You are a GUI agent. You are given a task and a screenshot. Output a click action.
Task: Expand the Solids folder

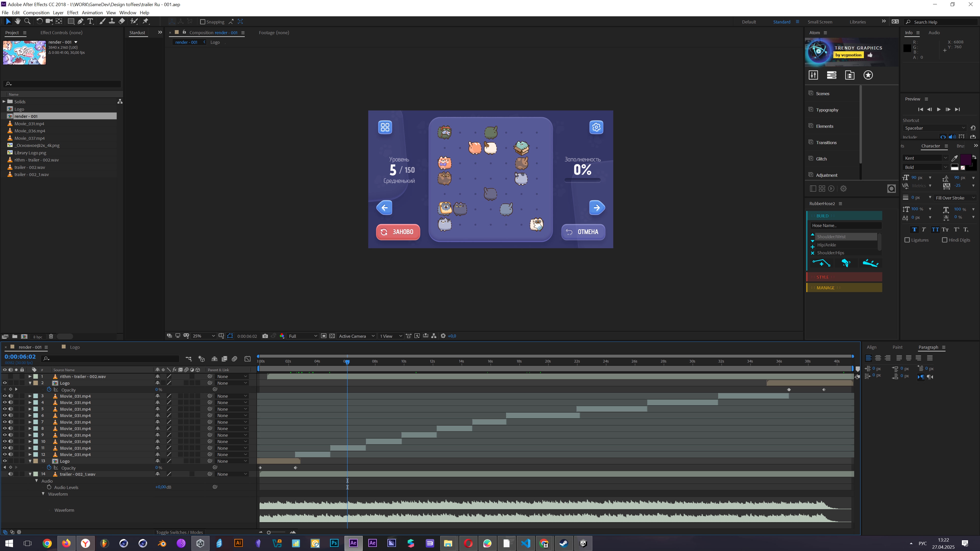(4, 102)
